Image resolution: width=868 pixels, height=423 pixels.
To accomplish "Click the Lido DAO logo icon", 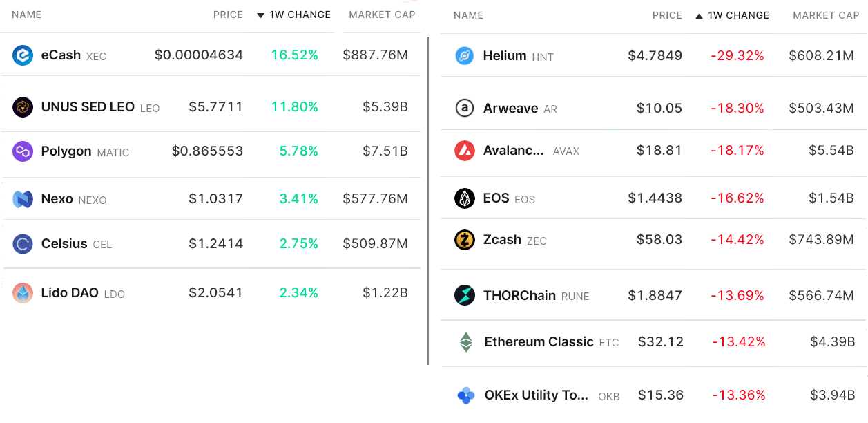I will pyautogui.click(x=23, y=293).
